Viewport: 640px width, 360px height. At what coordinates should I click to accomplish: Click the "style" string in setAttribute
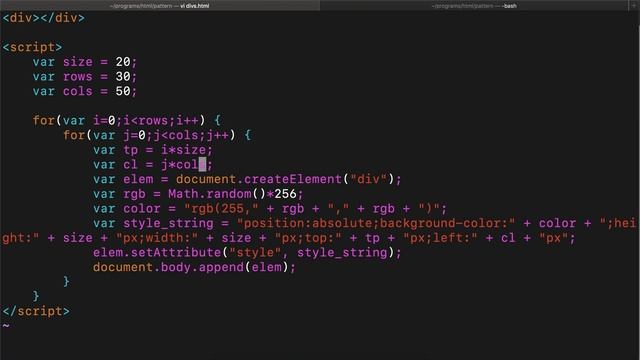click(255, 253)
